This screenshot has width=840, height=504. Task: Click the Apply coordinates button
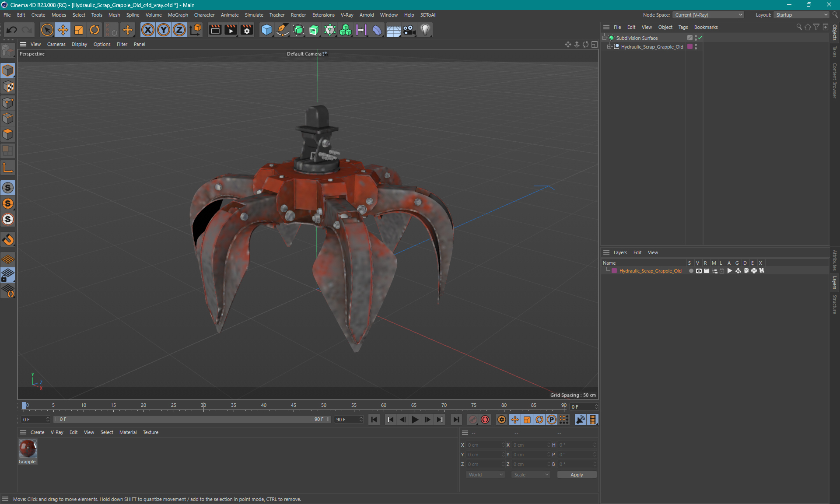577,475
